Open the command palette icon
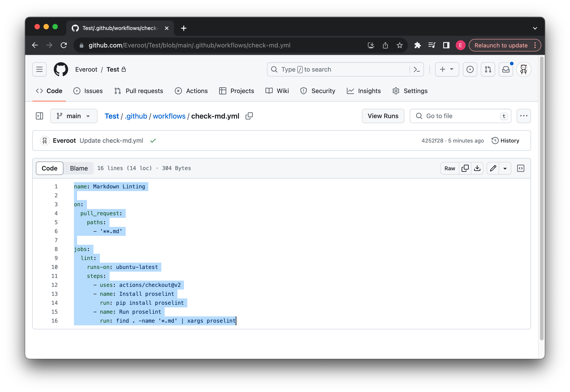This screenshot has width=570, height=392. pos(417,70)
